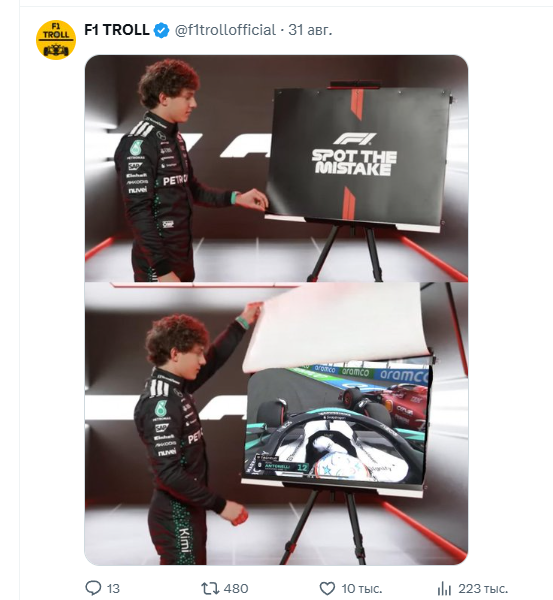Viewport: 553px width, 600px height.
Task: Click the aramco banner in the photo
Action: click(x=404, y=375)
